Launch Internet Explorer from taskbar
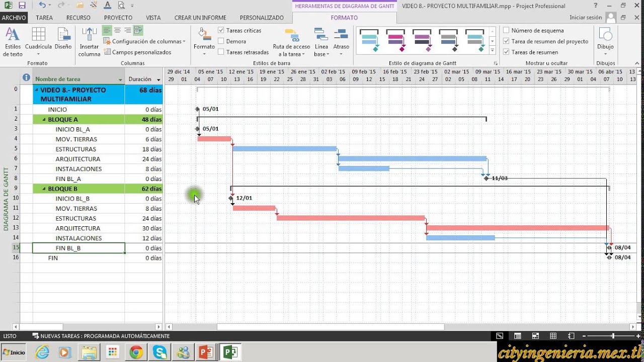644x362 pixels. coord(42,352)
